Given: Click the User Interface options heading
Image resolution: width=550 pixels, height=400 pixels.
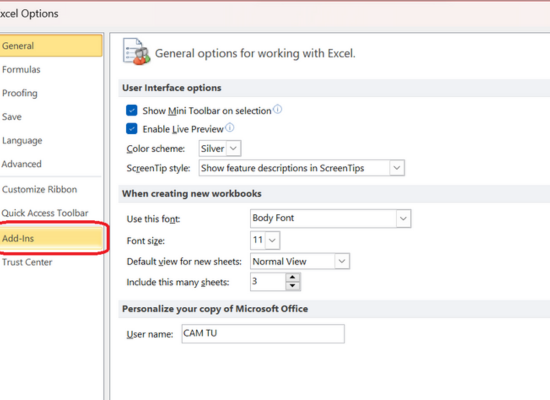Looking at the screenshot, I should pyautogui.click(x=172, y=88).
